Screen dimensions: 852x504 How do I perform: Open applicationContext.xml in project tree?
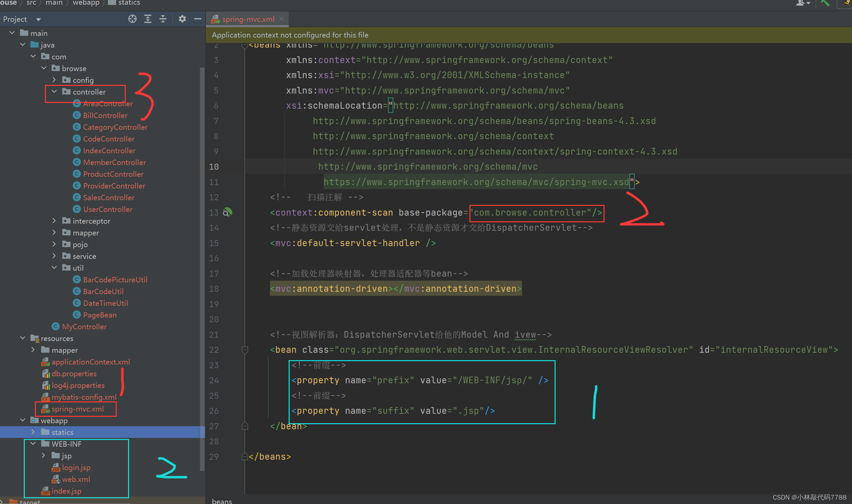click(90, 362)
